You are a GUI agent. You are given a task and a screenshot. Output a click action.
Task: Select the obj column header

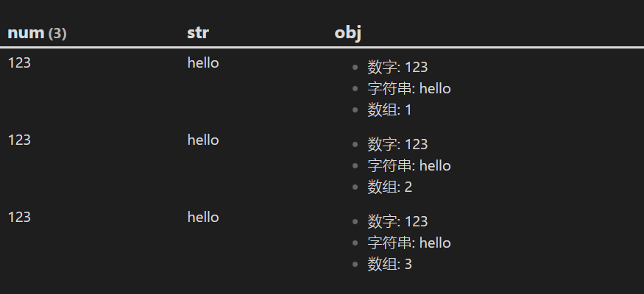pyautogui.click(x=348, y=33)
